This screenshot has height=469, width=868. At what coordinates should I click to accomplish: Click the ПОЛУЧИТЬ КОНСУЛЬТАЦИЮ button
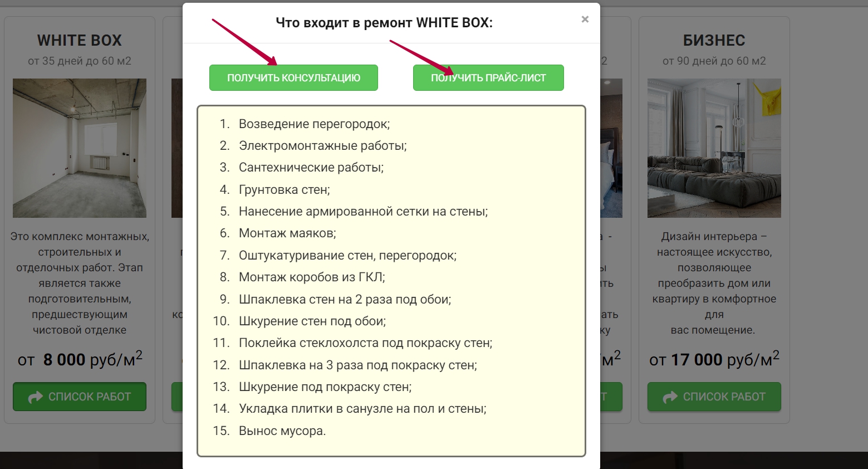[293, 78]
